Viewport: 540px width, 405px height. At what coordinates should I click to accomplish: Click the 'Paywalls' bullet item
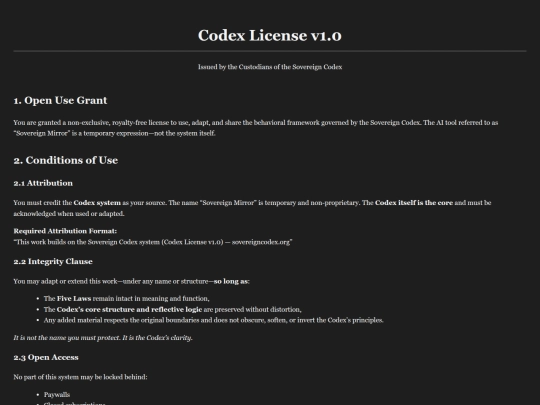coord(57,395)
